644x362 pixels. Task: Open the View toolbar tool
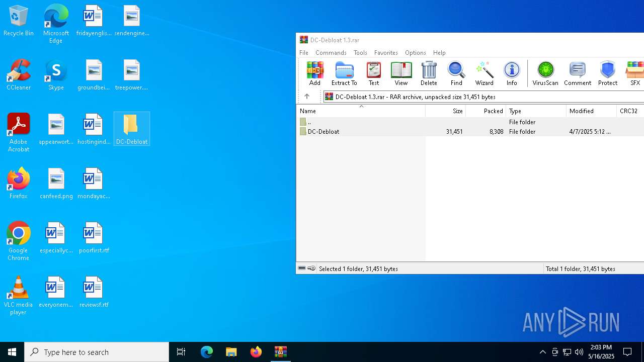pyautogui.click(x=401, y=73)
